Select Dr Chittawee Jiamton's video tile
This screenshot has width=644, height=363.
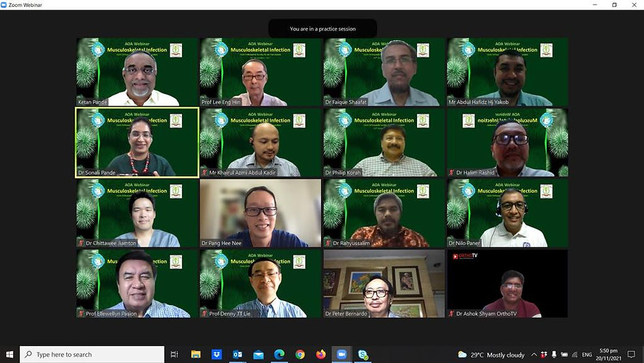138,213
